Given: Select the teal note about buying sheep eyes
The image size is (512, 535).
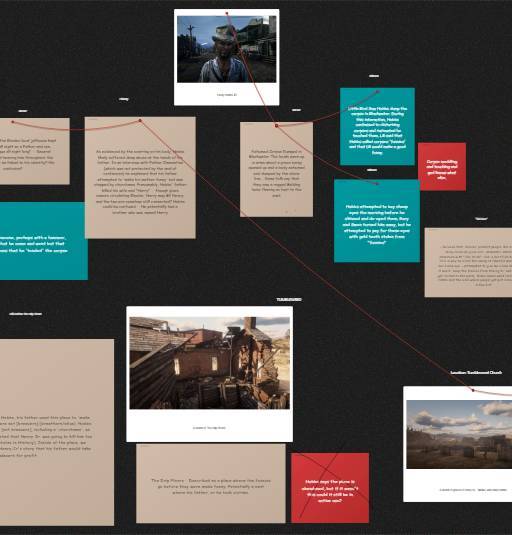Looking at the screenshot, I should coord(377,221).
